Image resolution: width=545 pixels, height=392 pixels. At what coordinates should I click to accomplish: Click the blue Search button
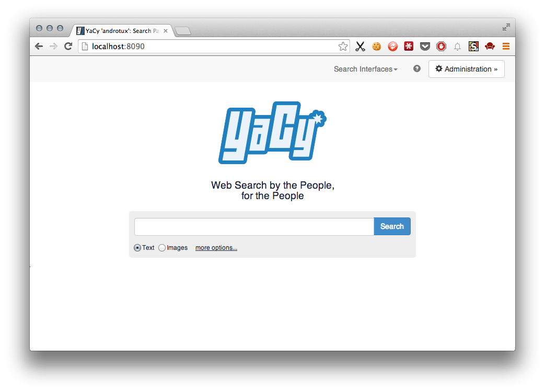tap(392, 226)
